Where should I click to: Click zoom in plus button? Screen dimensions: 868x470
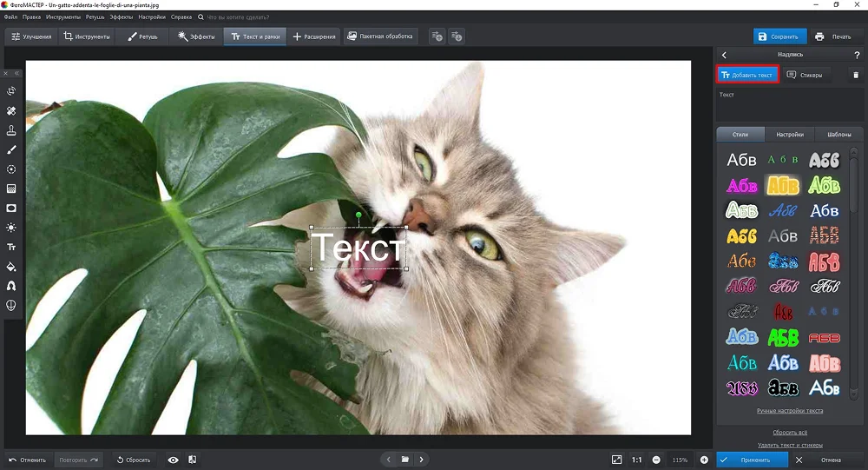click(x=704, y=460)
